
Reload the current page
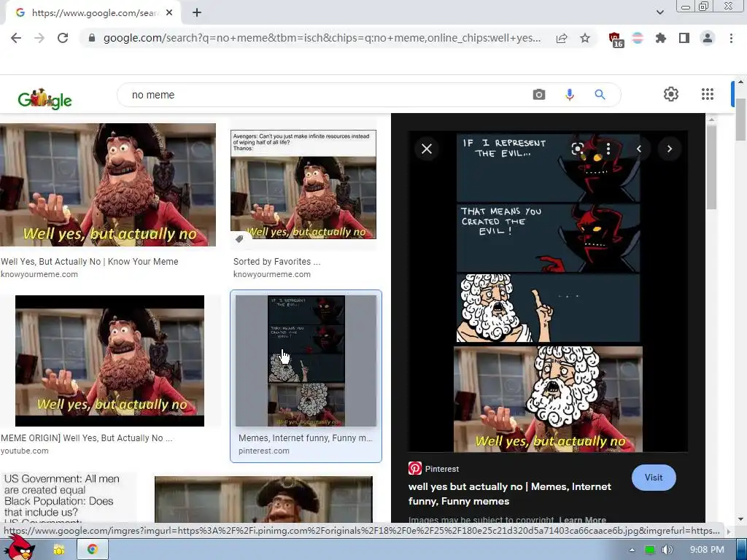(63, 38)
